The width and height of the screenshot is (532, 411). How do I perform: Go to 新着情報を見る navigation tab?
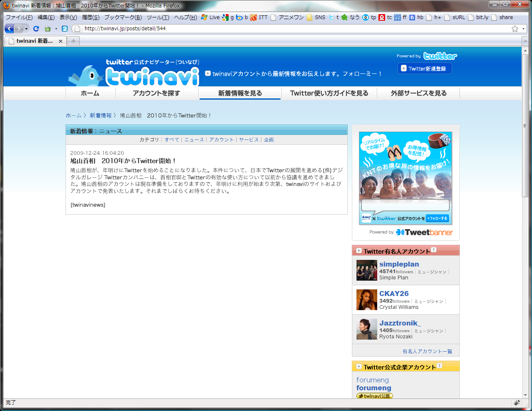pyautogui.click(x=240, y=93)
